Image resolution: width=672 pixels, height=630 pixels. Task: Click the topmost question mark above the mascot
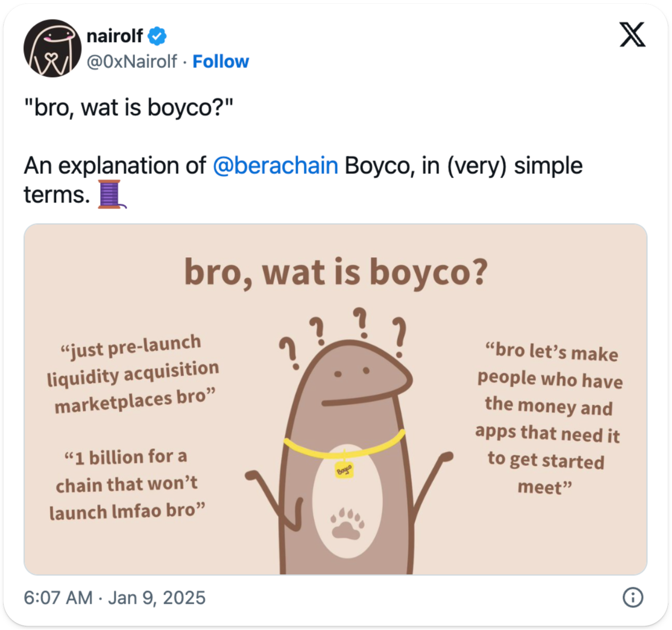[x=361, y=321]
